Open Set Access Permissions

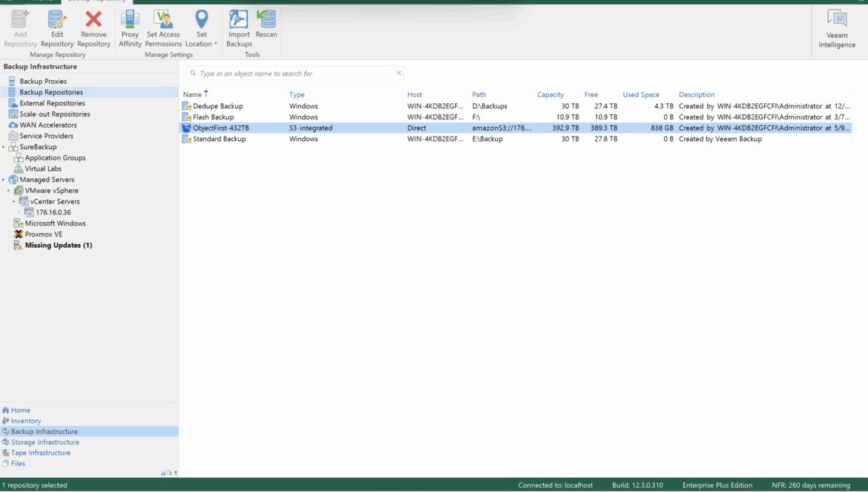(x=163, y=28)
